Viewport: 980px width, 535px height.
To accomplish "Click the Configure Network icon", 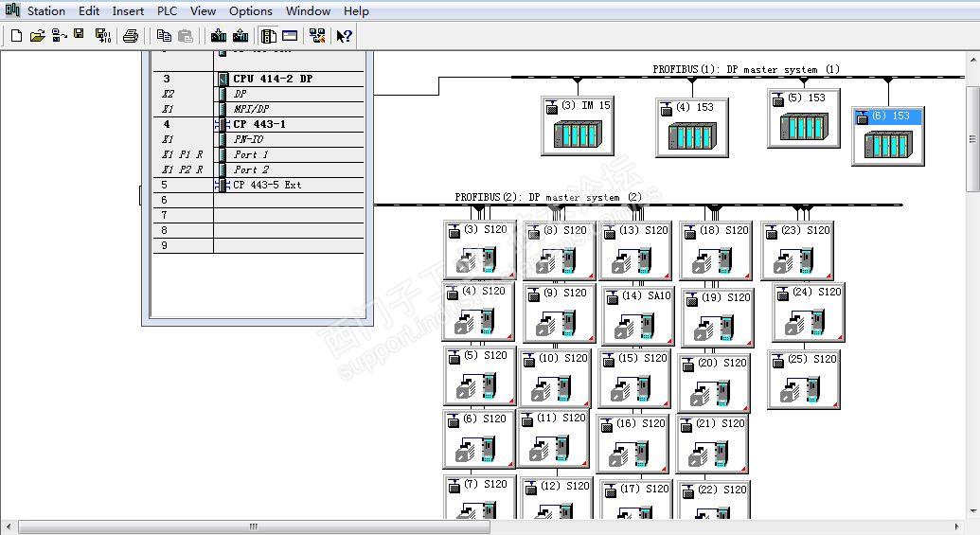I will (x=317, y=36).
